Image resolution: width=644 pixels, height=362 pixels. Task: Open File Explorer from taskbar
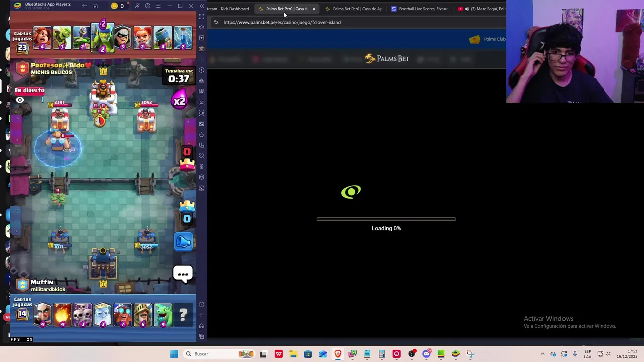point(293,354)
